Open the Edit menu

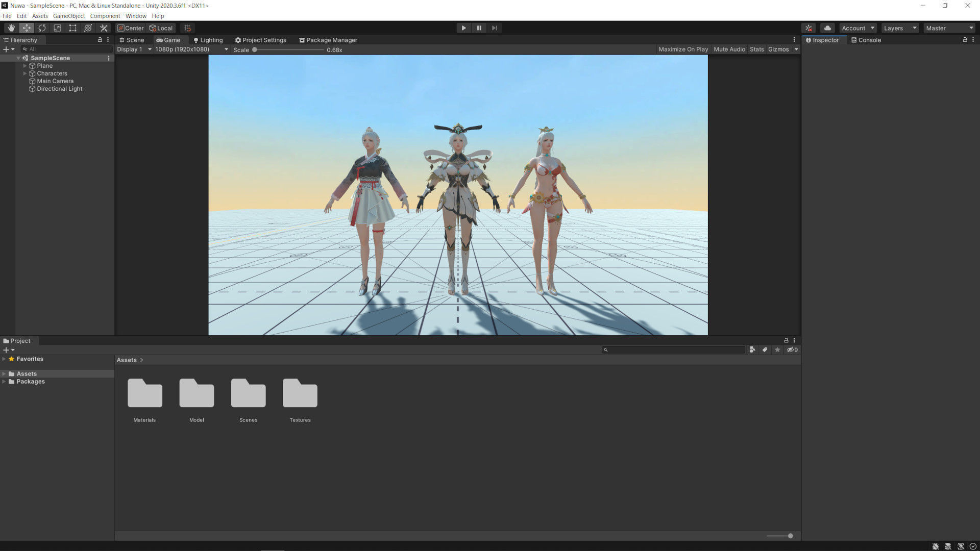coord(21,16)
